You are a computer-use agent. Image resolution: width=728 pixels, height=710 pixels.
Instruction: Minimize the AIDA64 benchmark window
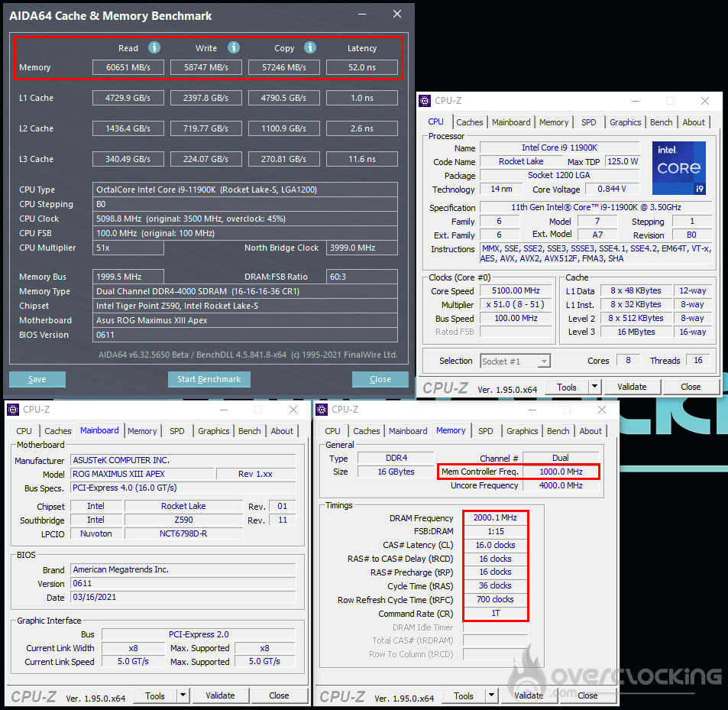click(x=362, y=15)
